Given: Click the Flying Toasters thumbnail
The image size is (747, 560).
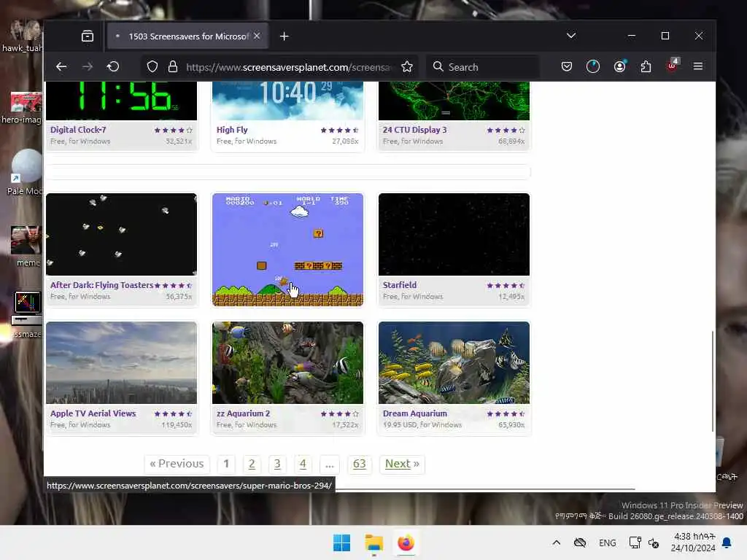Looking at the screenshot, I should 122,234.
